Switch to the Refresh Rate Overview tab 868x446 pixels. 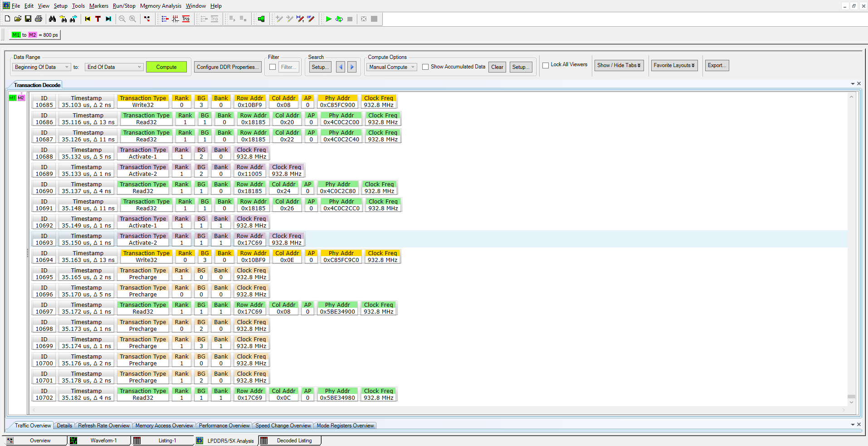104,426
